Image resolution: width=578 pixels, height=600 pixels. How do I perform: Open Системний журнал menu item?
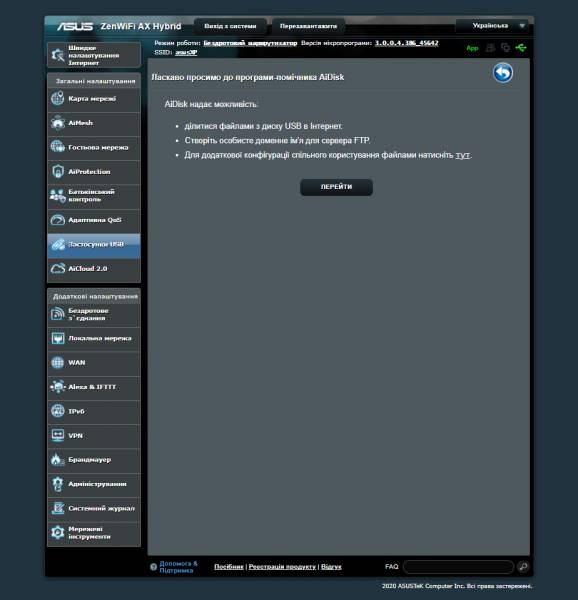(x=94, y=508)
